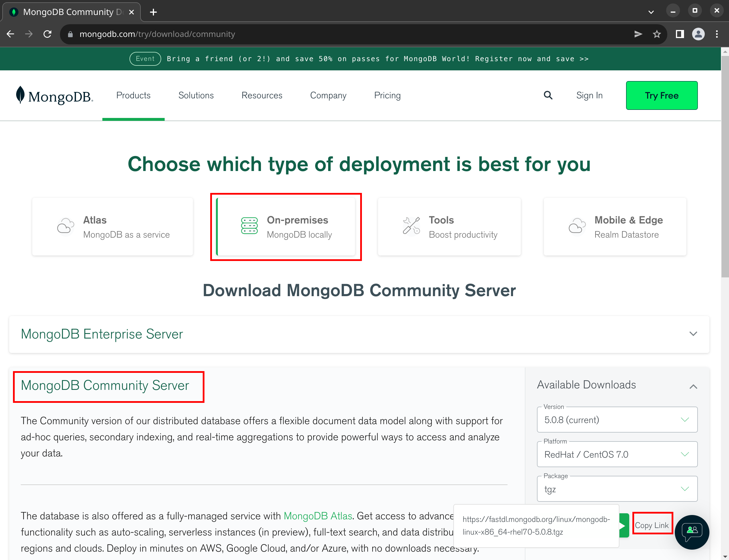Viewport: 729px width, 560px height.
Task: Select the Atlas deployment card
Action: pos(113,227)
